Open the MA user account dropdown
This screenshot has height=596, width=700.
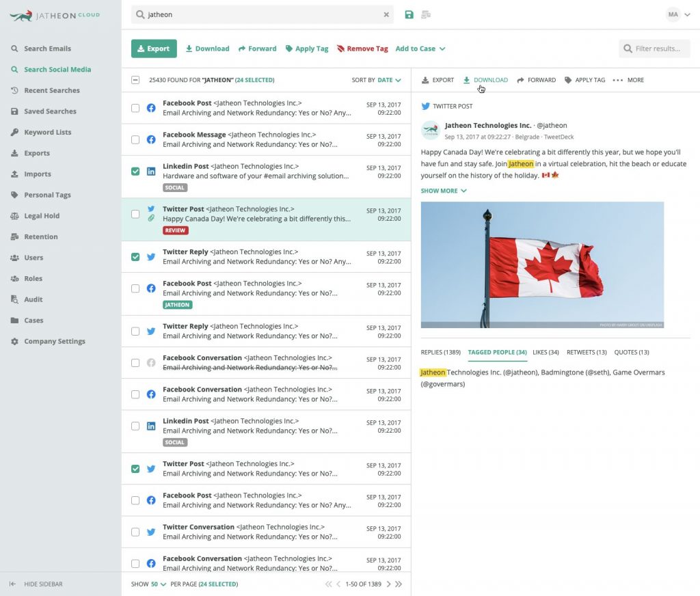click(678, 15)
